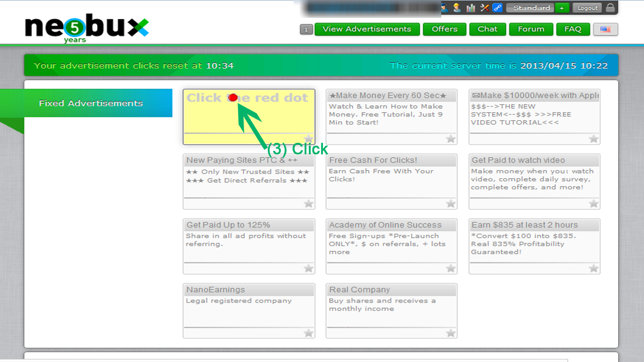Click the server time '2013/04/15 10:22' text
The image size is (644, 362).
click(564, 66)
